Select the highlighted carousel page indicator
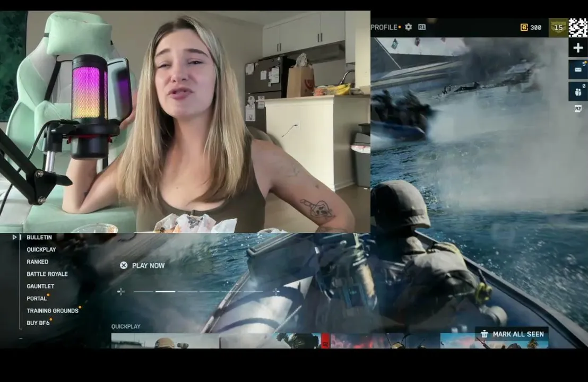This screenshot has width=588, height=382. 166,291
